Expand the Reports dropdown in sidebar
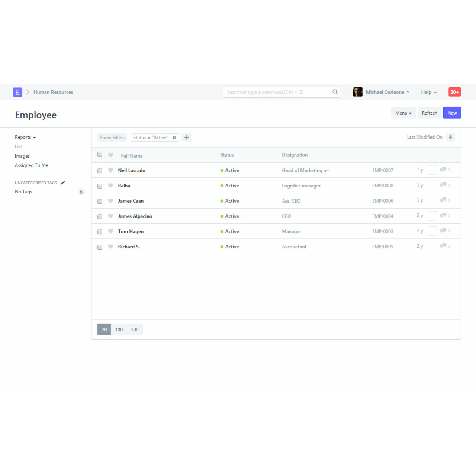Viewport: 476px width, 476px height. click(25, 137)
